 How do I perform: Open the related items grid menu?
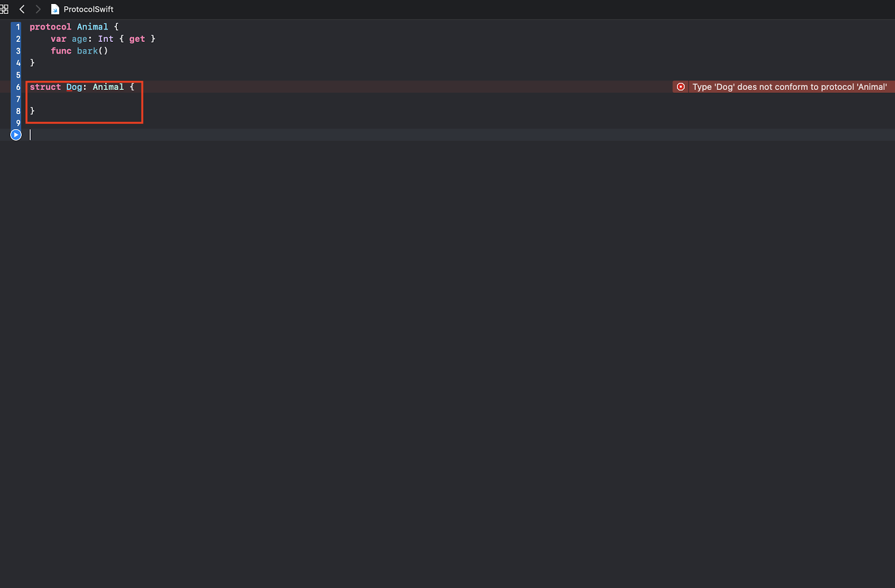tap(4, 9)
